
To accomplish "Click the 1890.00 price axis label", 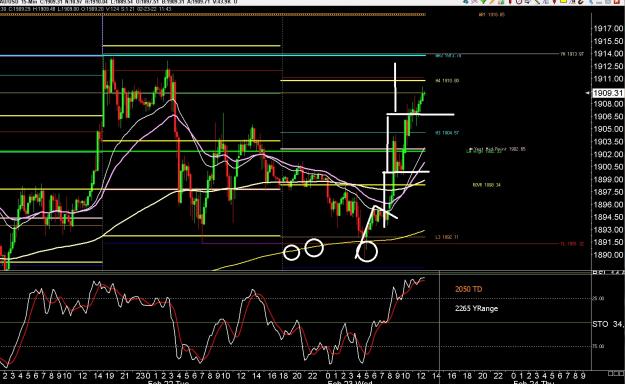I will tap(608, 255).
